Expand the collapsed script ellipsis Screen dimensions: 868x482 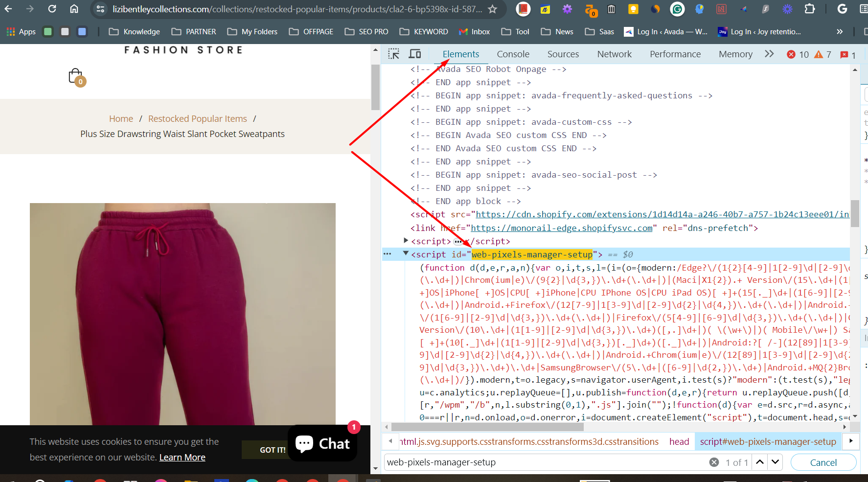458,242
